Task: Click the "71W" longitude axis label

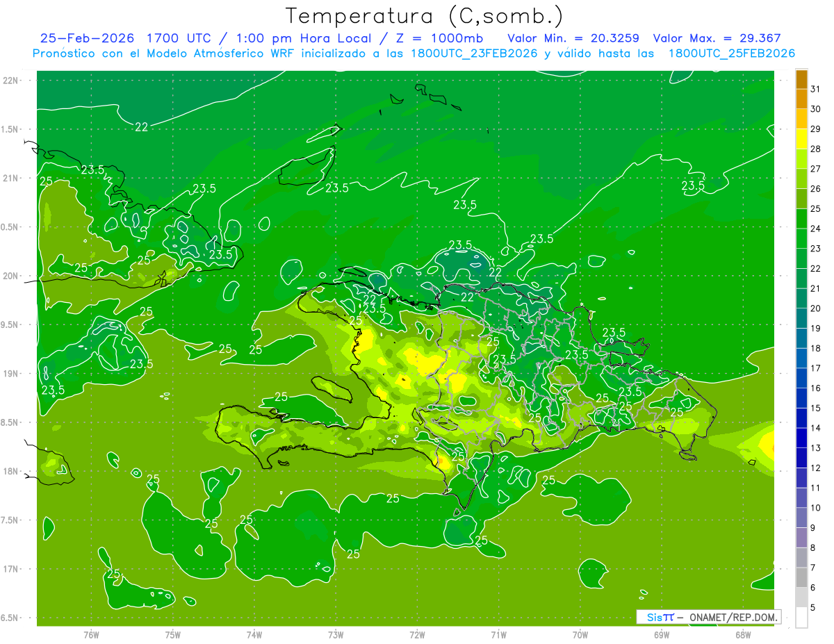Action: click(x=499, y=634)
